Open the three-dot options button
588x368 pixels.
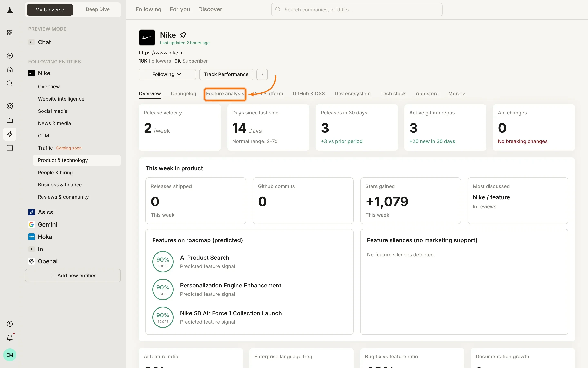pos(262,74)
